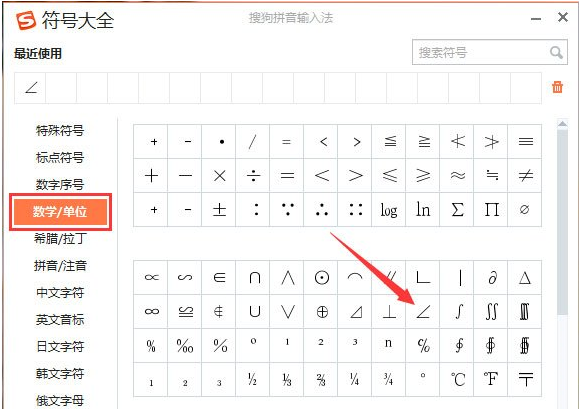Insert the plus-minus sign ±
The image size is (579, 409).
click(219, 210)
